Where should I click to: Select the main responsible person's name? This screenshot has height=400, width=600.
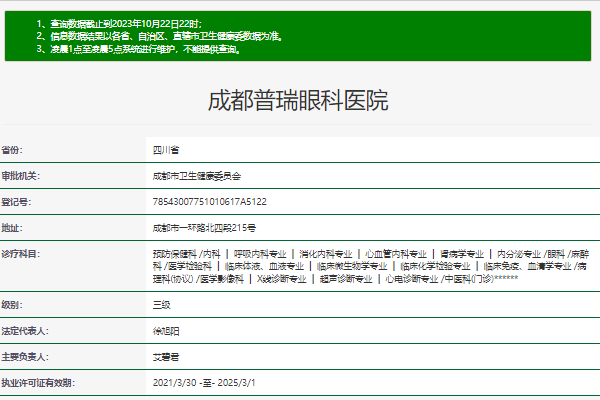(166, 357)
